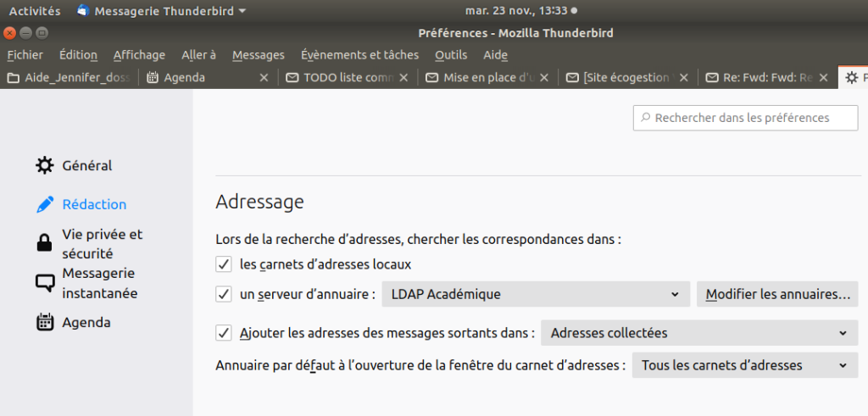Click the envelope icon on TODO liste tab
The image size is (868, 416).
coord(292,78)
